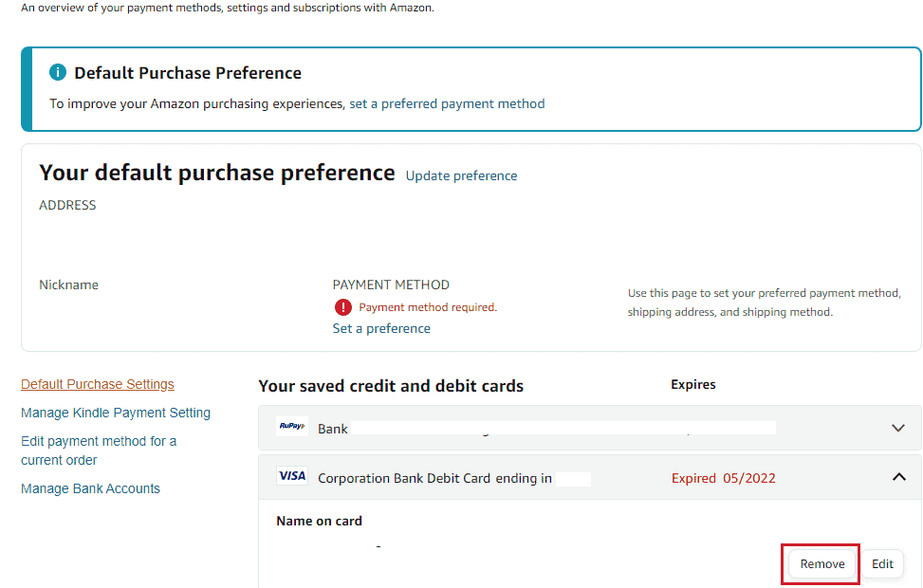Select Default Purchase Settings in the sidebar
The height and width of the screenshot is (588, 923).
tap(97, 384)
